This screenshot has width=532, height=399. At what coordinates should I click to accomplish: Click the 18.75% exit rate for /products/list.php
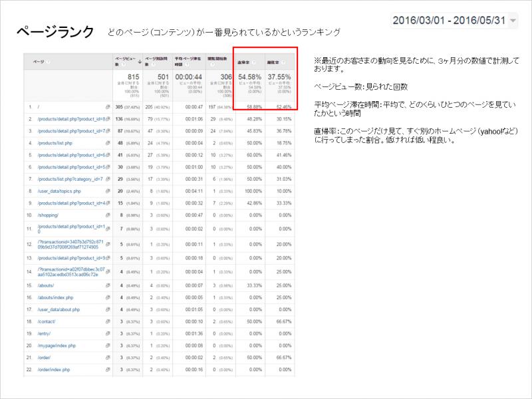pos(284,143)
